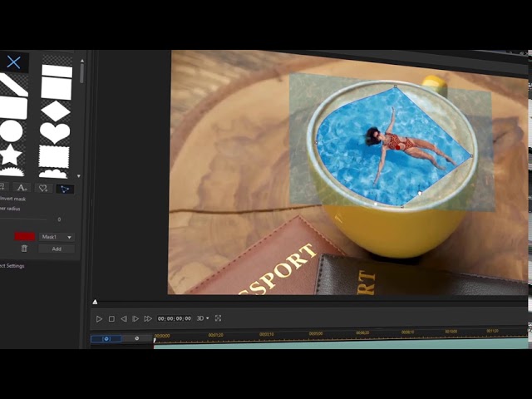Click the feather radius value 0

pyautogui.click(x=59, y=219)
